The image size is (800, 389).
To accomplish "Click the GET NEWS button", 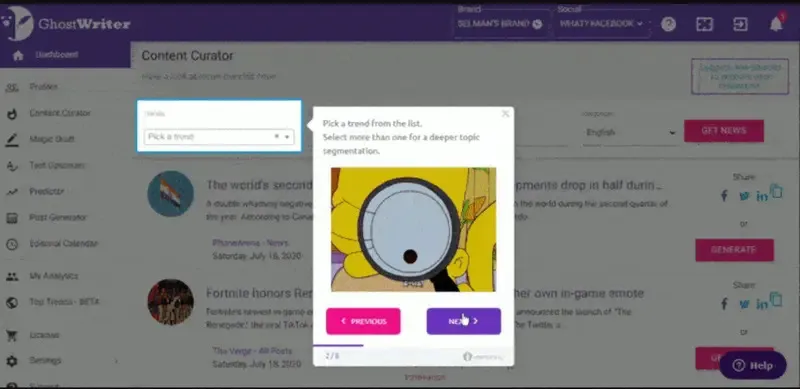I will tap(723, 131).
